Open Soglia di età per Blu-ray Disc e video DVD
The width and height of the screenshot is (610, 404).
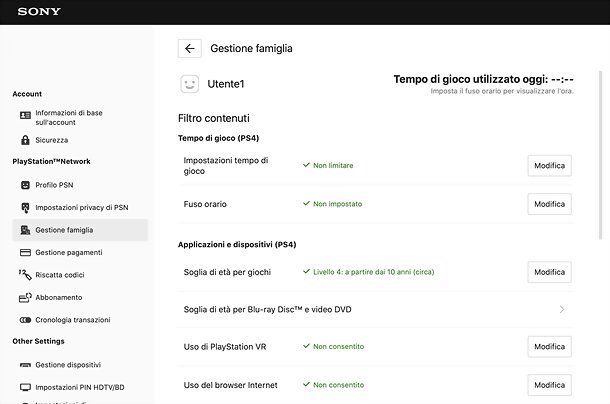(376, 309)
